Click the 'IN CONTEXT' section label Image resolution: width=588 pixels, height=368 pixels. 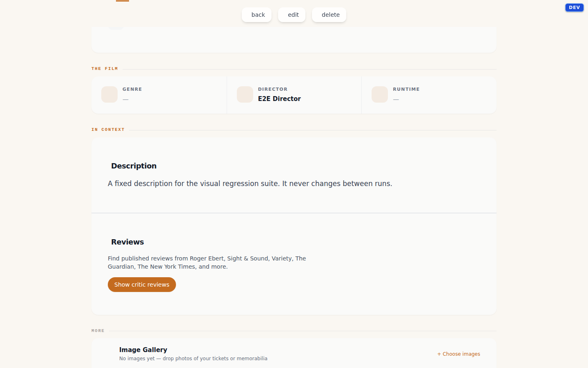(108, 130)
